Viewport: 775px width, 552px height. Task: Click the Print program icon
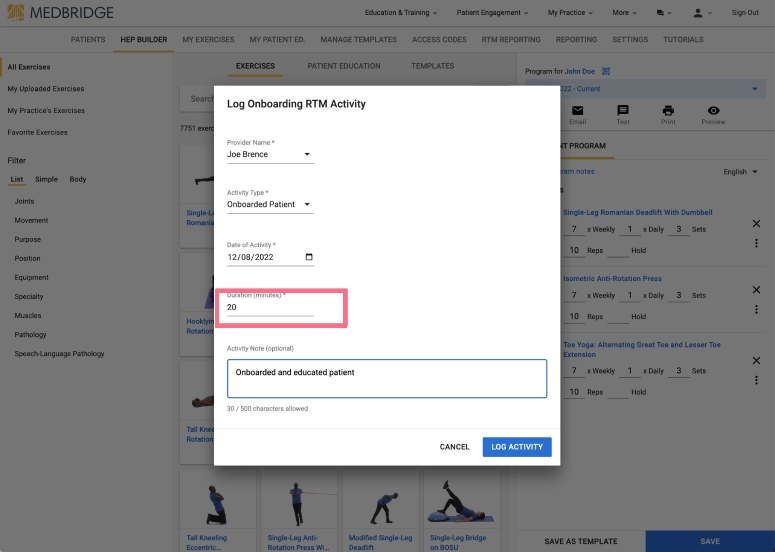click(668, 110)
